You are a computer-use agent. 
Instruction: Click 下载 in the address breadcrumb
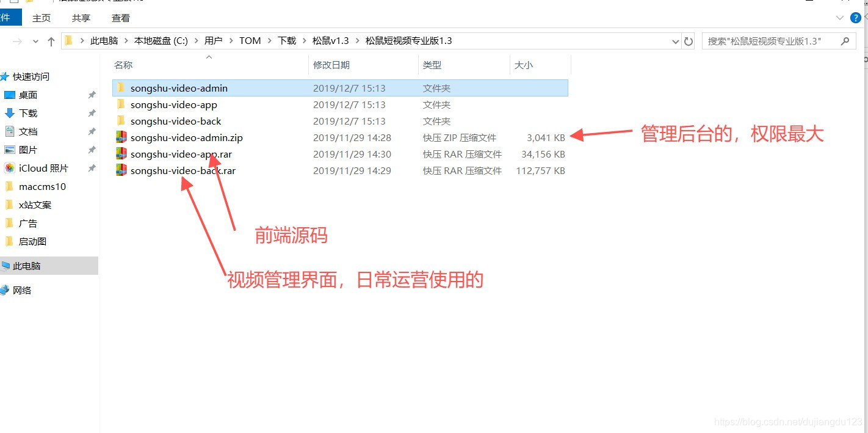pyautogui.click(x=287, y=41)
